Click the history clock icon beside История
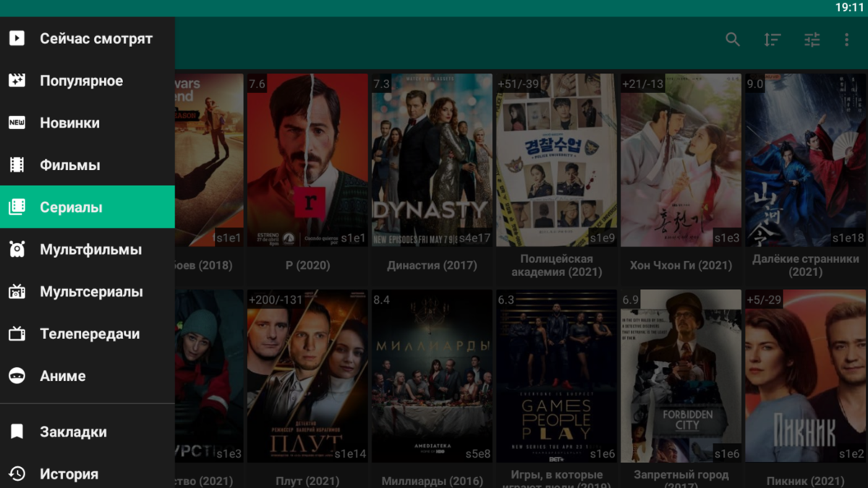This screenshot has height=488, width=868. pyautogui.click(x=17, y=474)
